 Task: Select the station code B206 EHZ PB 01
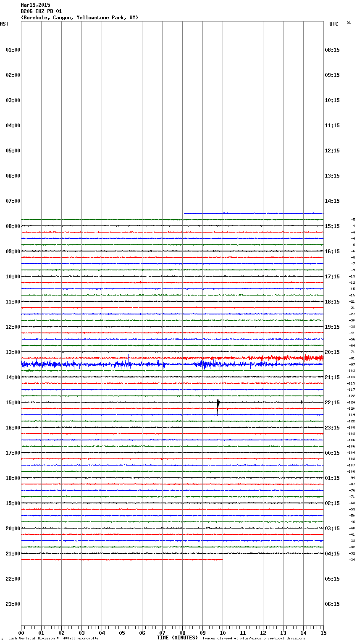[x=41, y=11]
